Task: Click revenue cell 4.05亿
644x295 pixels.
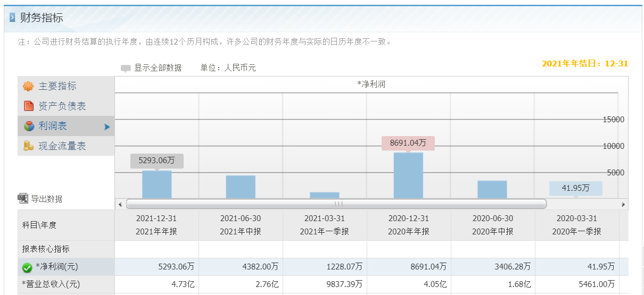Action: point(409,284)
